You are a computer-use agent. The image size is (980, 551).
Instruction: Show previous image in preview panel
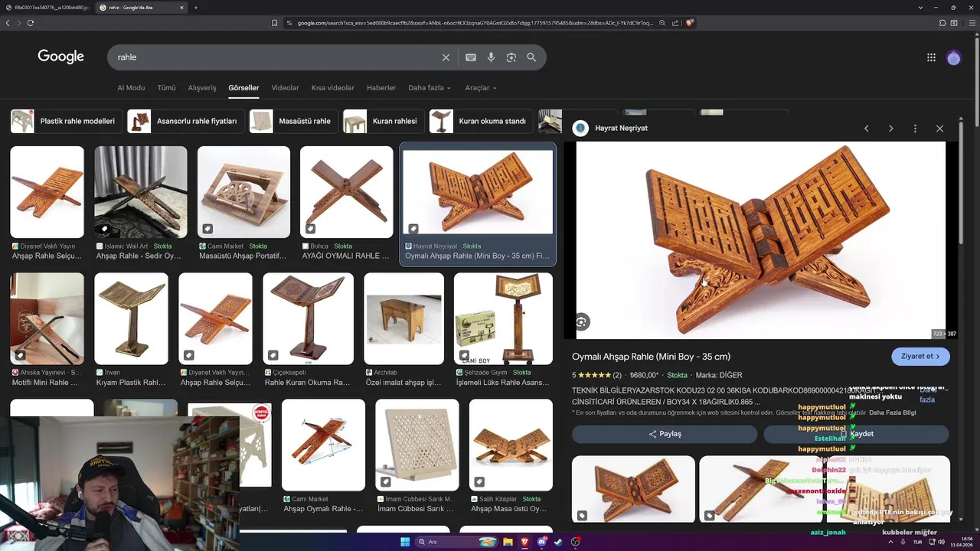tap(866, 129)
